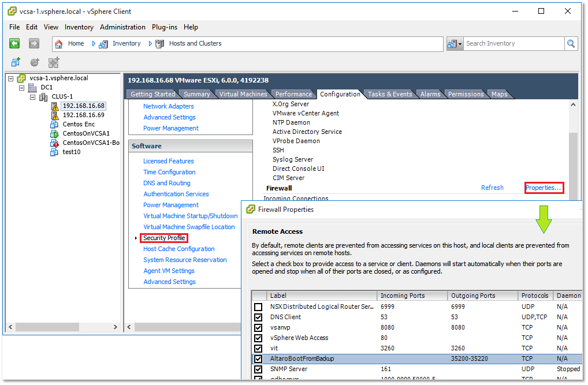Uncheck the SNMP Server firewall rule
The height and width of the screenshot is (385, 588).
[258, 369]
